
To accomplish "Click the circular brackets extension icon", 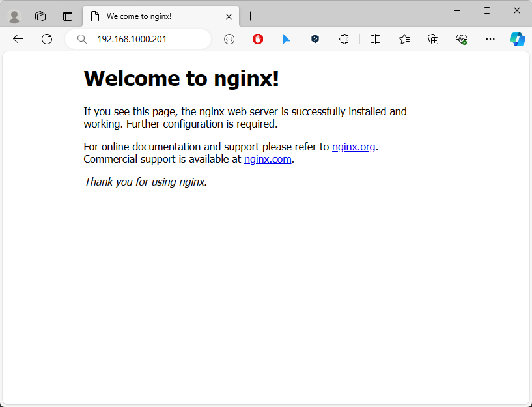I will (x=229, y=39).
